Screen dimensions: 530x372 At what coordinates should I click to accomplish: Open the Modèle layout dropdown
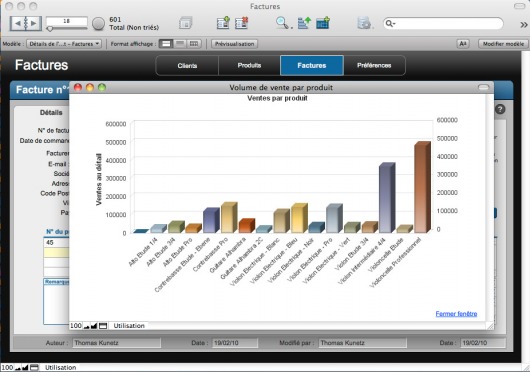click(x=64, y=44)
